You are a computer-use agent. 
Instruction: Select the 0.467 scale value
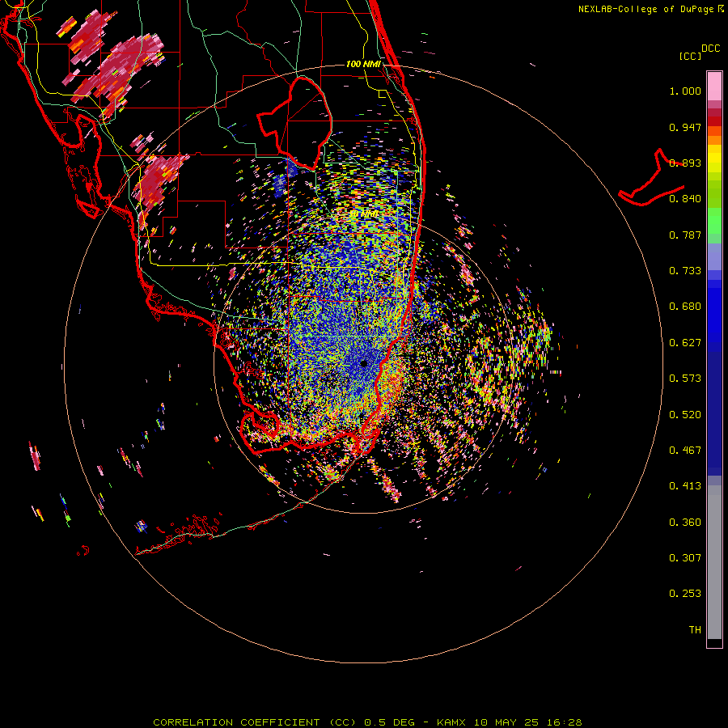point(685,451)
